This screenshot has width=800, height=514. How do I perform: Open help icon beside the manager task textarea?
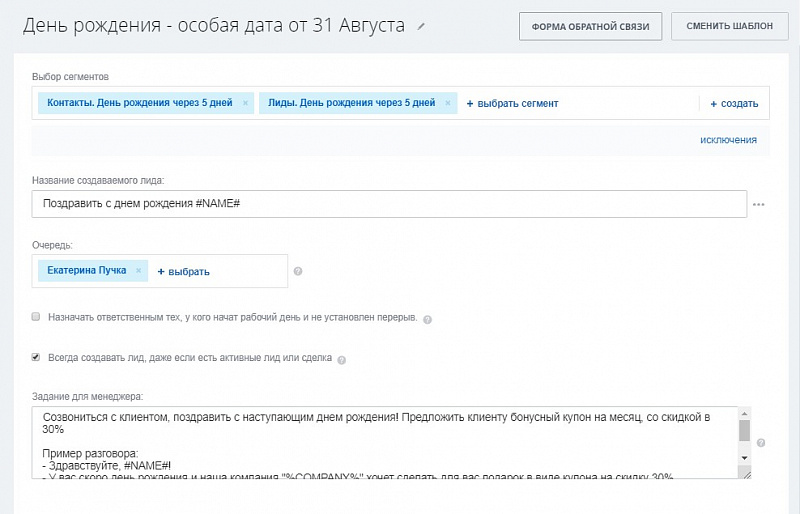[x=761, y=443]
